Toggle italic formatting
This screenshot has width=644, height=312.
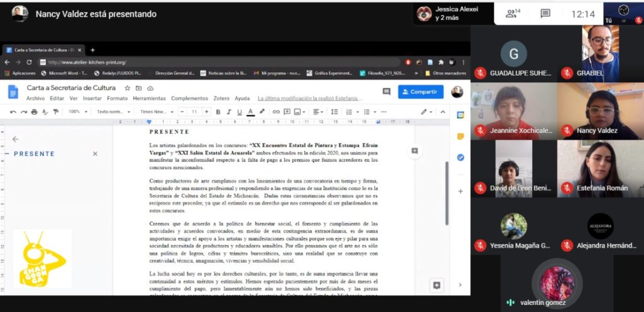(x=229, y=112)
